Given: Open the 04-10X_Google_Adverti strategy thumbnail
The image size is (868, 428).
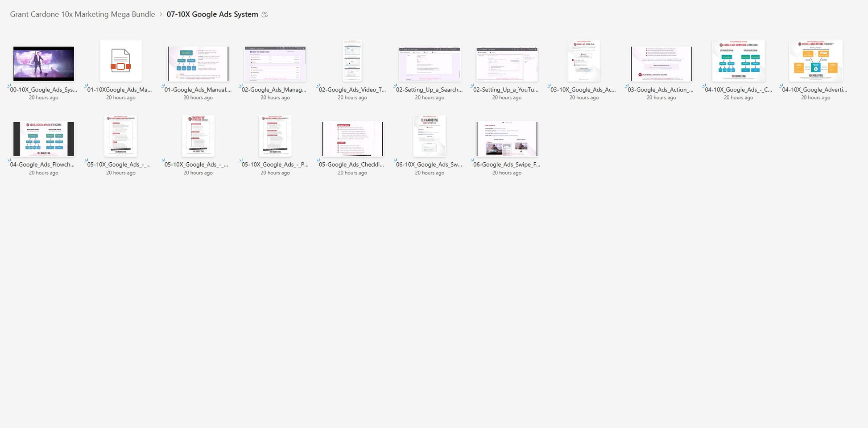Looking at the screenshot, I should [815, 61].
